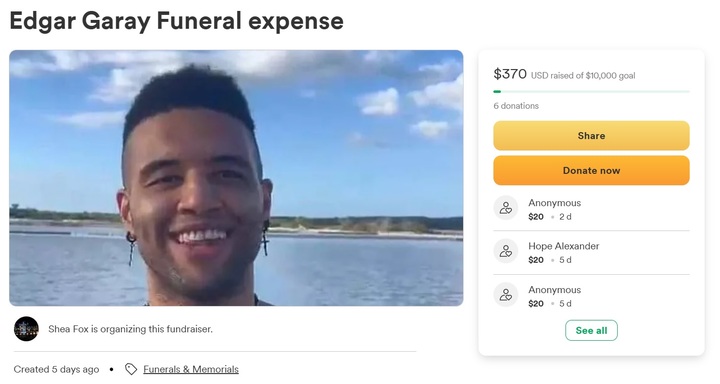
Task: Click the $20 amount under Hope Alexander
Action: pyautogui.click(x=536, y=260)
